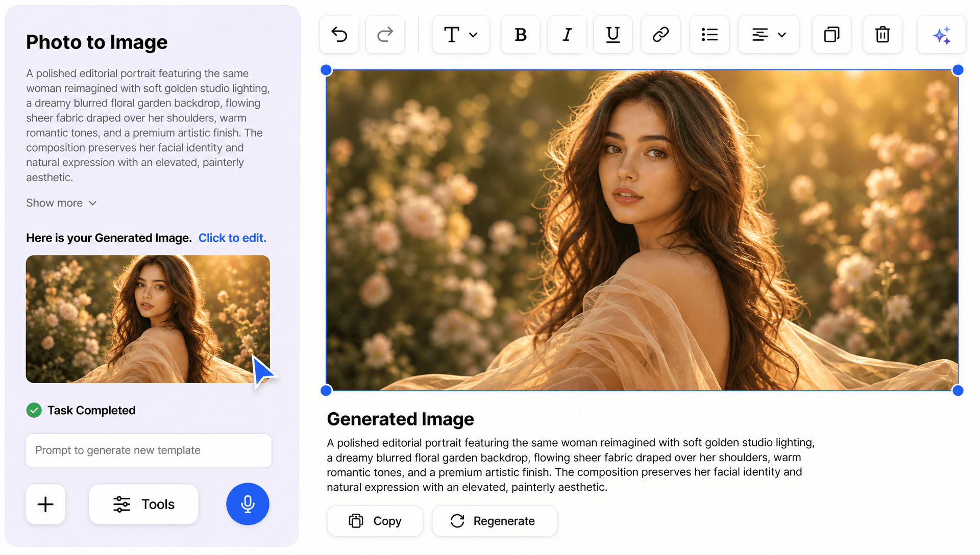Click the description paragraph under Generated Image
Screen dimensions: 980x555
point(571,465)
